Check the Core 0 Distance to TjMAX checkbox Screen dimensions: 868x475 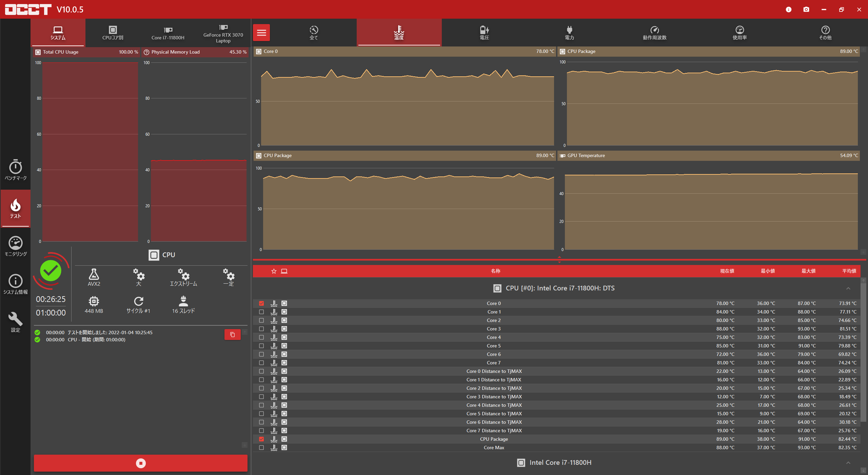[261, 371]
